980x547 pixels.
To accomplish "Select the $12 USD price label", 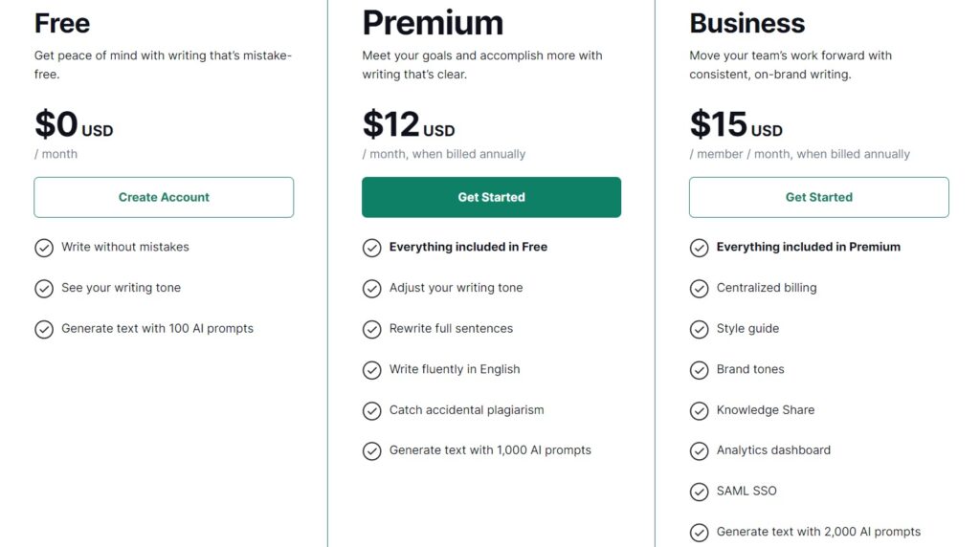I will (409, 123).
